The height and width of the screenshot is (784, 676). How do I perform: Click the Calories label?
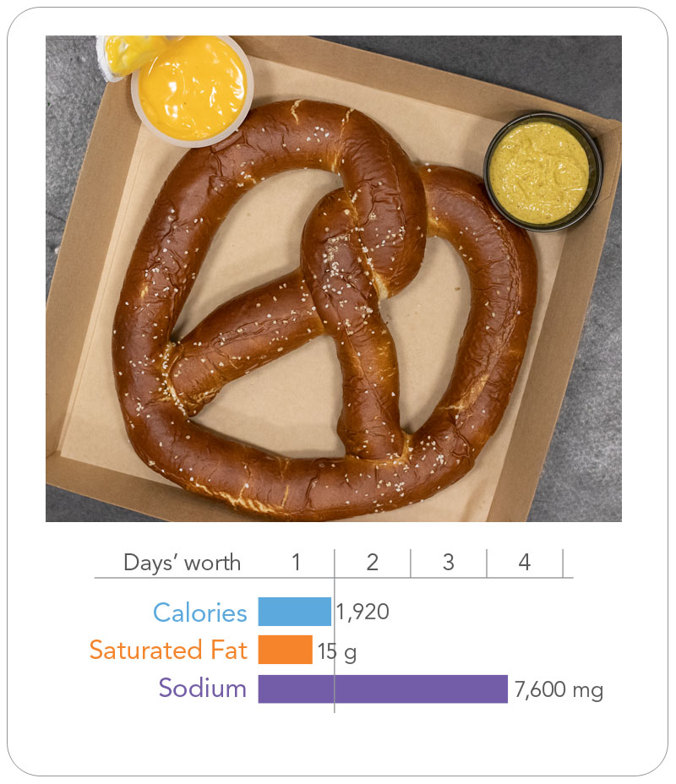200,612
